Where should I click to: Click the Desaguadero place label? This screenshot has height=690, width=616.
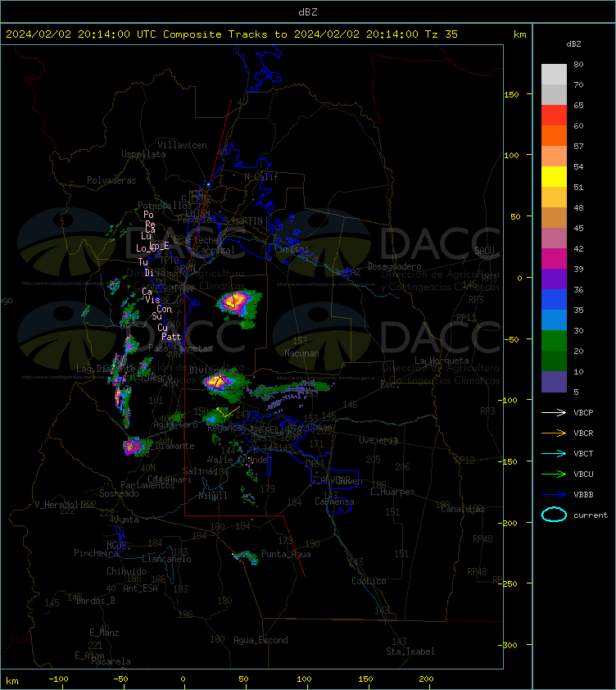click(x=394, y=266)
